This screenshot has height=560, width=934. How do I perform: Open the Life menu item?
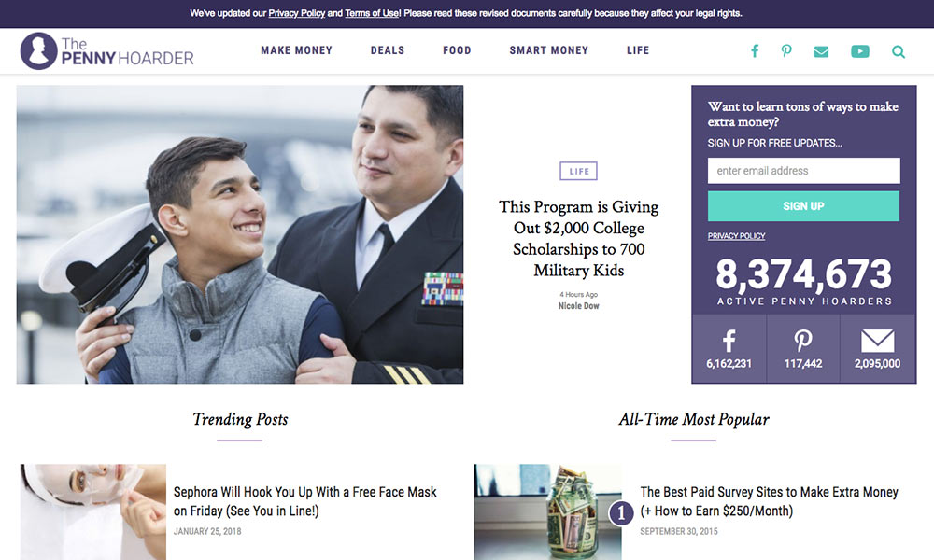click(x=638, y=50)
